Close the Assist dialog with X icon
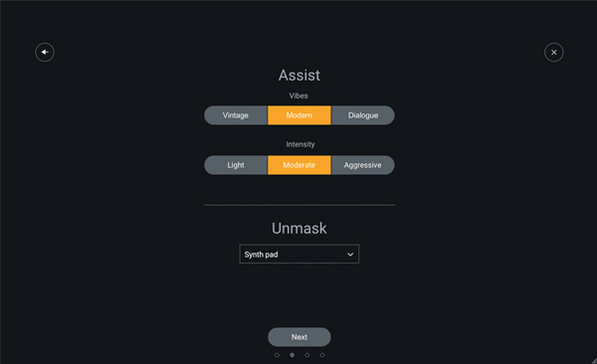The height and width of the screenshot is (364, 597). tap(553, 52)
